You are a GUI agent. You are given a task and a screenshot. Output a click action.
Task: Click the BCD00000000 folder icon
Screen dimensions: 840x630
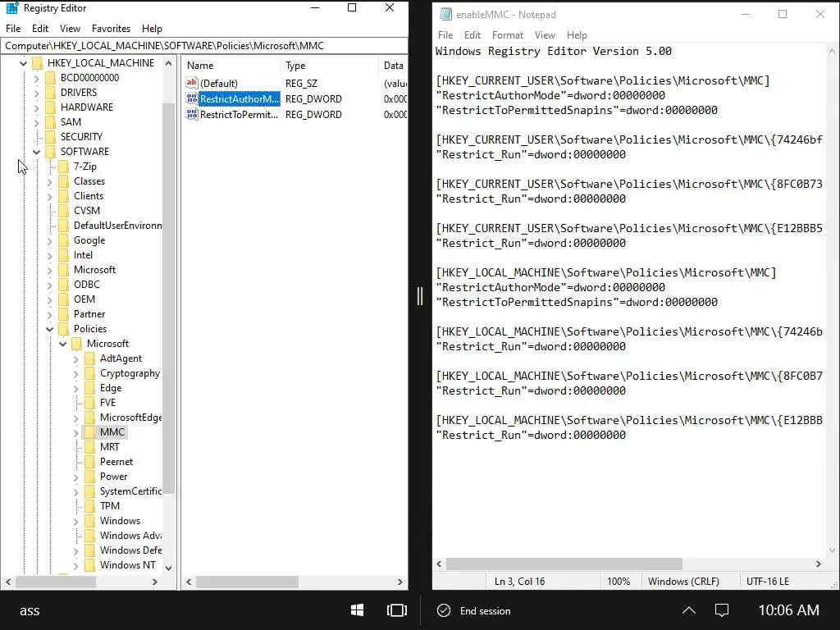coord(50,78)
